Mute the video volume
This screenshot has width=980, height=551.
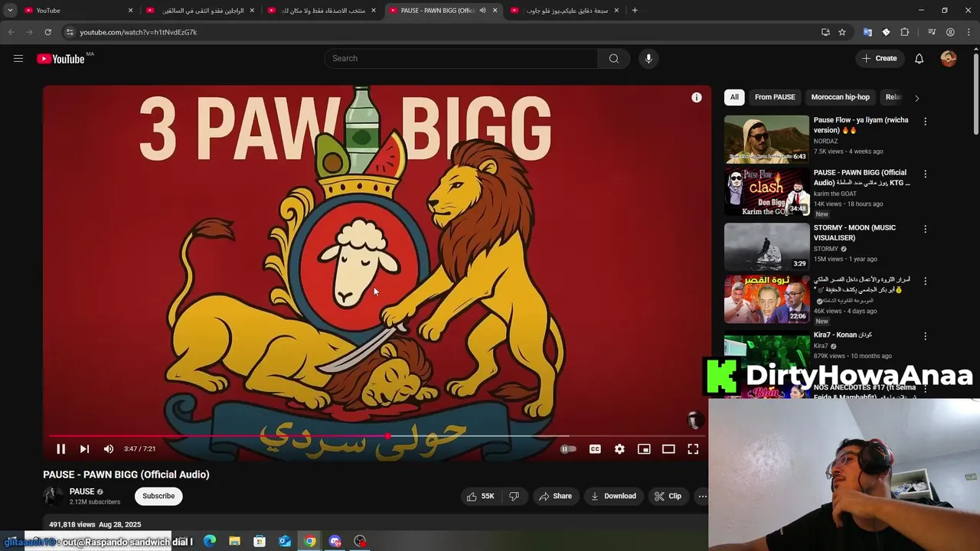point(109,449)
